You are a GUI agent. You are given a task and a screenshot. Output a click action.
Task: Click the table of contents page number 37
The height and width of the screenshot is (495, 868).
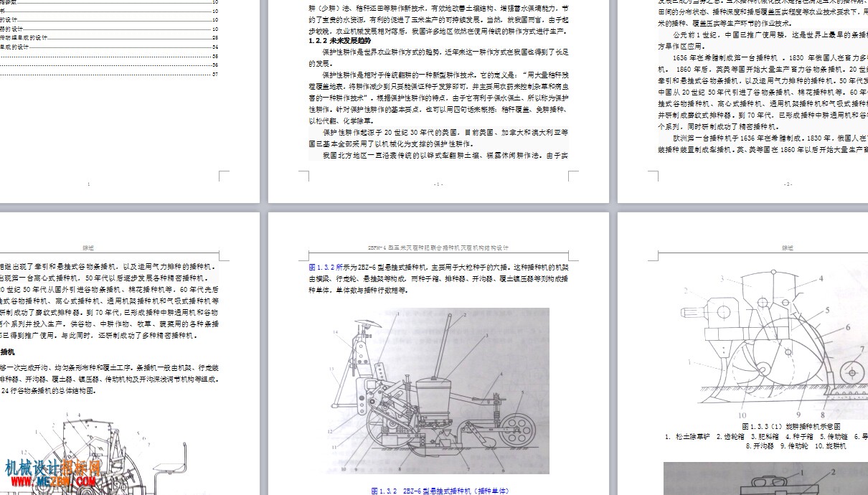tap(215, 74)
